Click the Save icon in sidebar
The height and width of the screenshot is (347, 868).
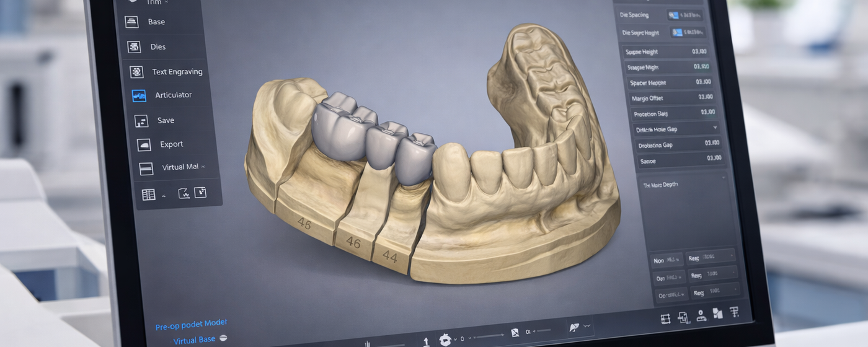point(141,121)
